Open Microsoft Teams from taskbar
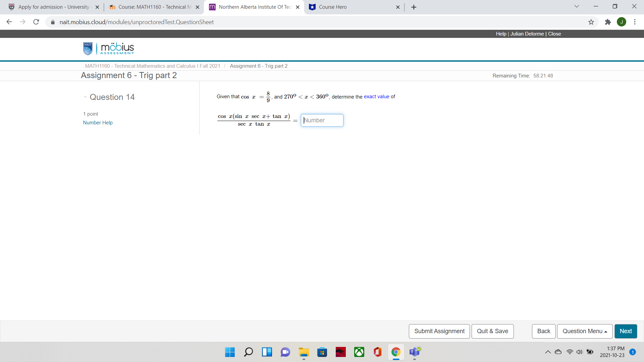This screenshot has height=362, width=644. pyautogui.click(x=415, y=352)
